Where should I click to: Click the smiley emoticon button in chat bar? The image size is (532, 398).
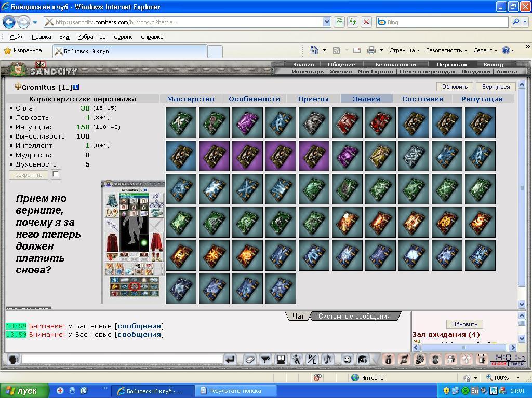pyautogui.click(x=347, y=360)
